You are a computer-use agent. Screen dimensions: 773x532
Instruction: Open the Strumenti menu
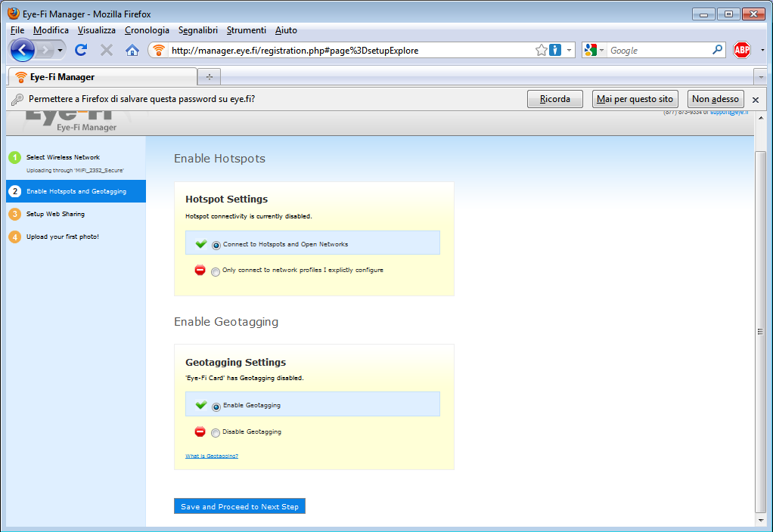coord(247,30)
